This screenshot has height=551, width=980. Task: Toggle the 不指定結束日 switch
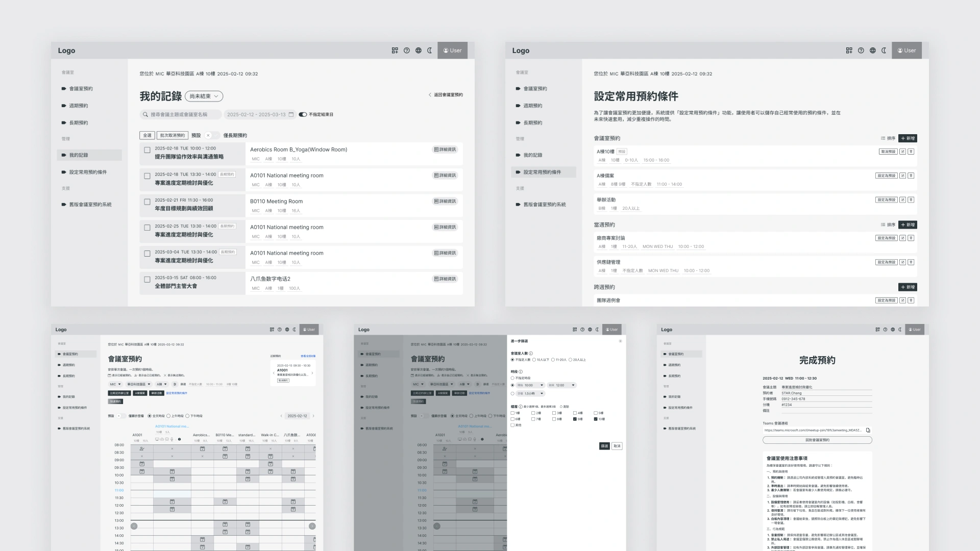click(303, 115)
